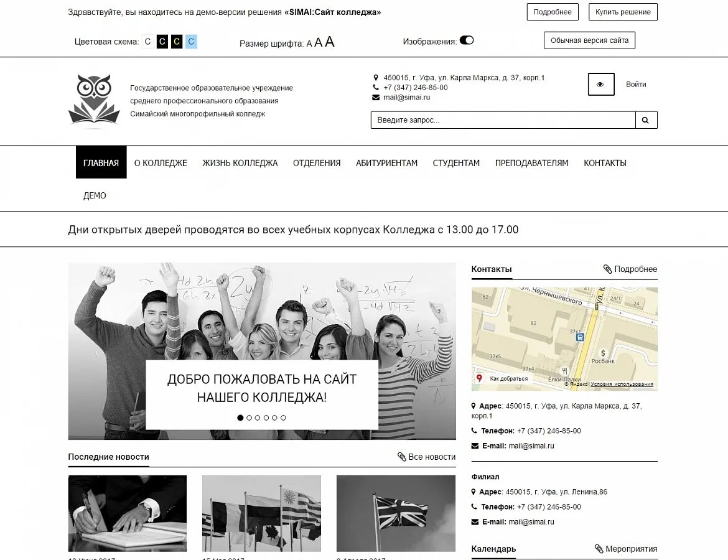This screenshot has height=560, width=728.
Task: Click the Ёлки-Палки restaurant icon on the map
Action: (x=564, y=371)
